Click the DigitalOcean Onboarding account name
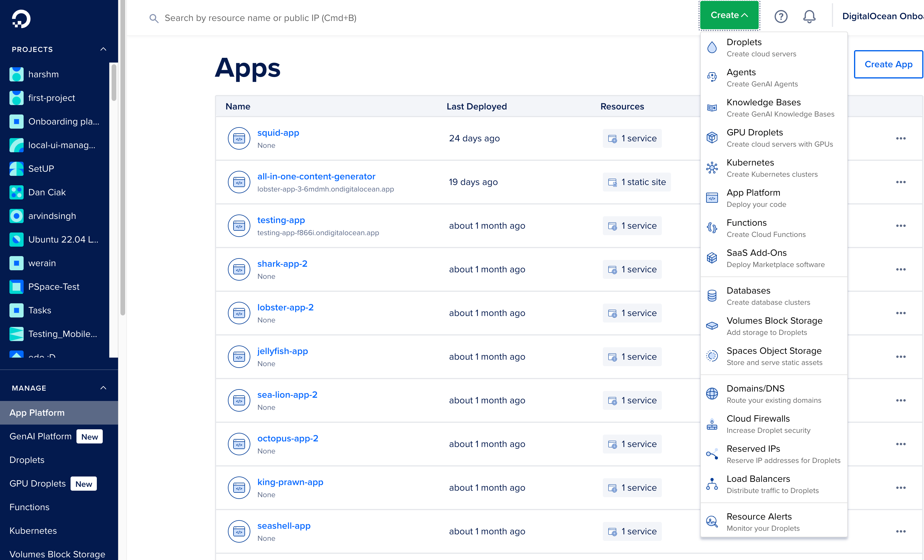The width and height of the screenshot is (924, 560). pyautogui.click(x=883, y=16)
